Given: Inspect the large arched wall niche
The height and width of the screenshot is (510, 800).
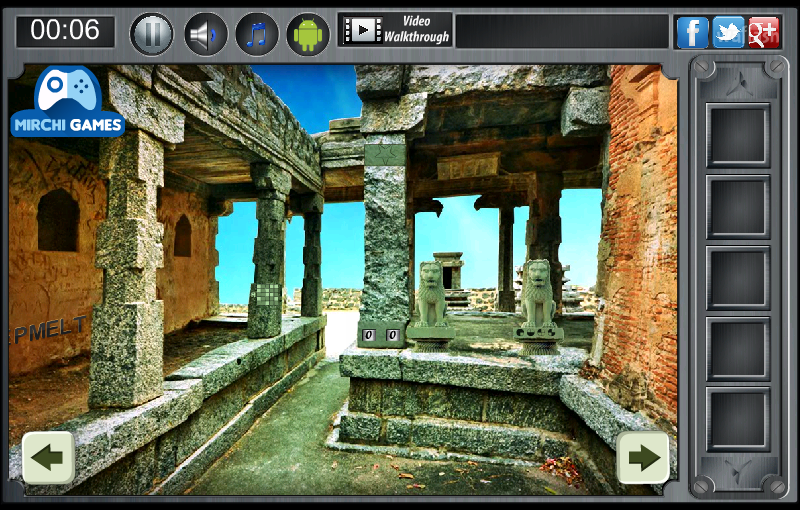Looking at the screenshot, I should (58, 220).
